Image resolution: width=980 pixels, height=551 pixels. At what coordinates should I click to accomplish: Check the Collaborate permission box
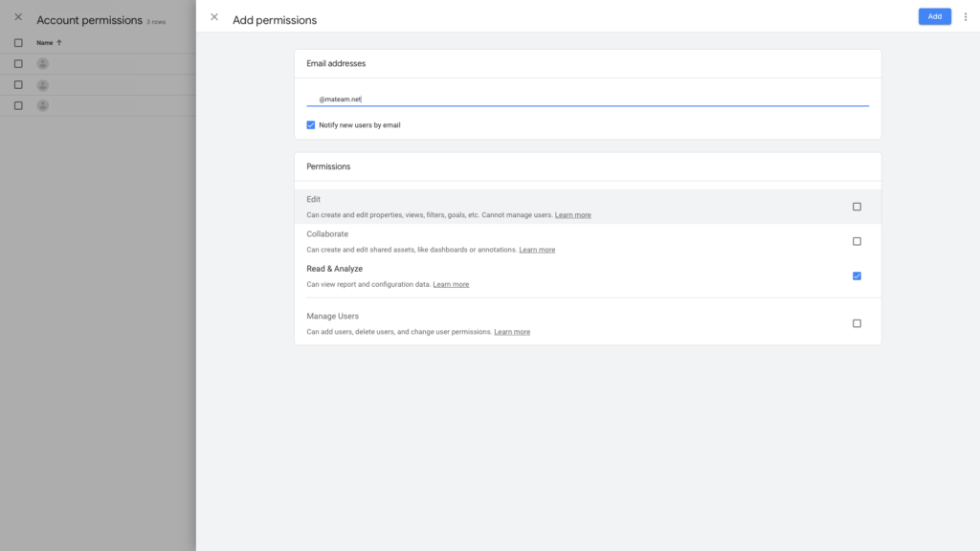click(857, 241)
